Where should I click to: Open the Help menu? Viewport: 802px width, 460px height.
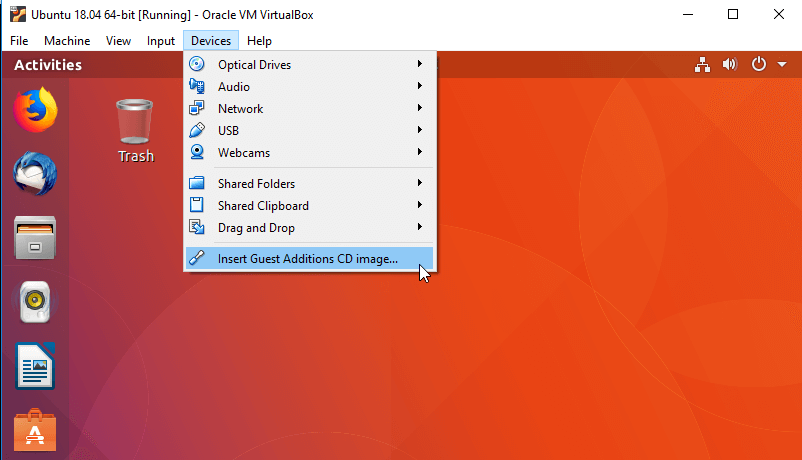pos(259,41)
